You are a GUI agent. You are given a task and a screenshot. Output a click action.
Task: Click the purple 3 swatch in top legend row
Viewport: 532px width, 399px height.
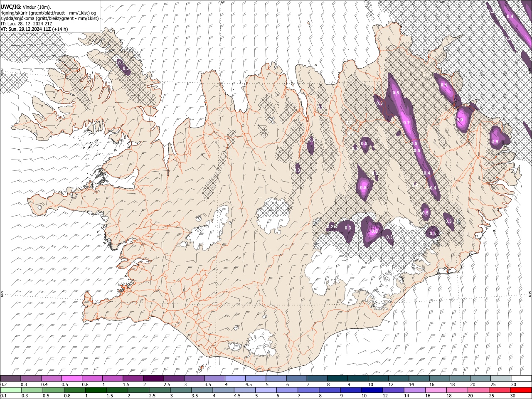(195, 378)
